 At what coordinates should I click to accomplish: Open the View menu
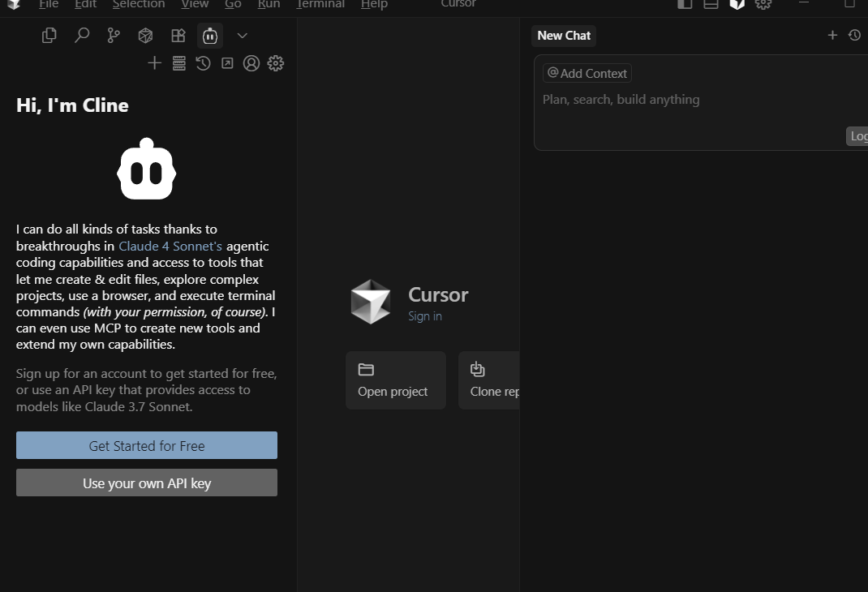[195, 4]
